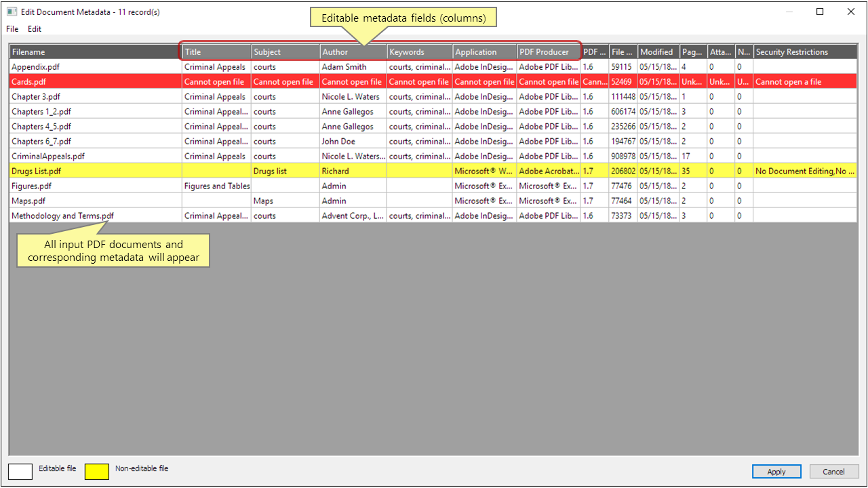Click the Admin author cell for Maps.pdf
The width and height of the screenshot is (868, 488).
(x=353, y=201)
